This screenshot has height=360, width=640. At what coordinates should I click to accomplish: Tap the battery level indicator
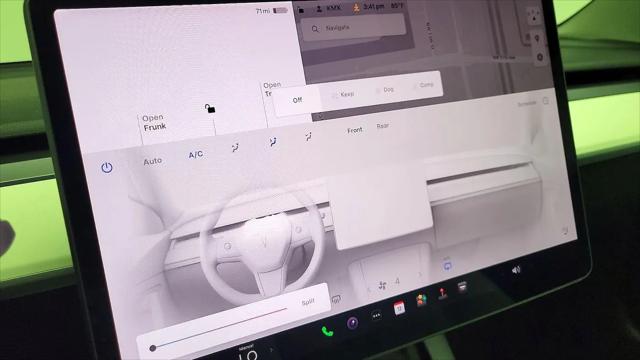click(280, 10)
